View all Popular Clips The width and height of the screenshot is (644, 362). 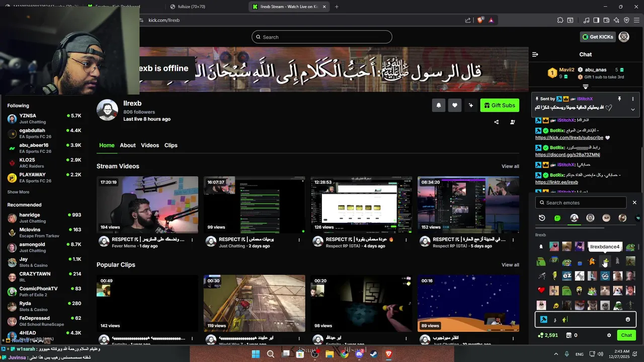[510, 265]
